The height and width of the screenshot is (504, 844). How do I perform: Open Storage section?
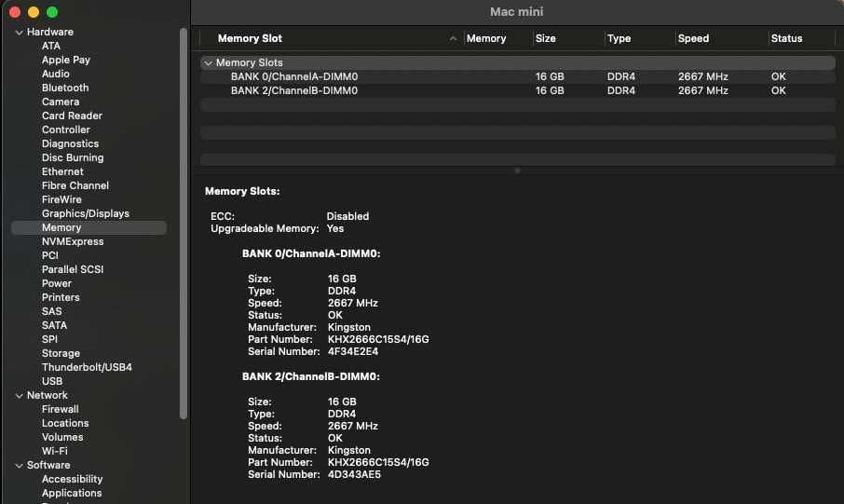61,354
